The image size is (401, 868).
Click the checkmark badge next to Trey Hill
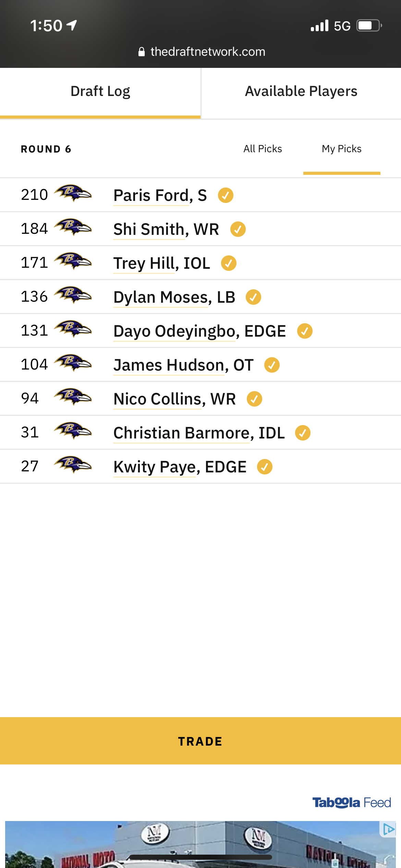229,263
